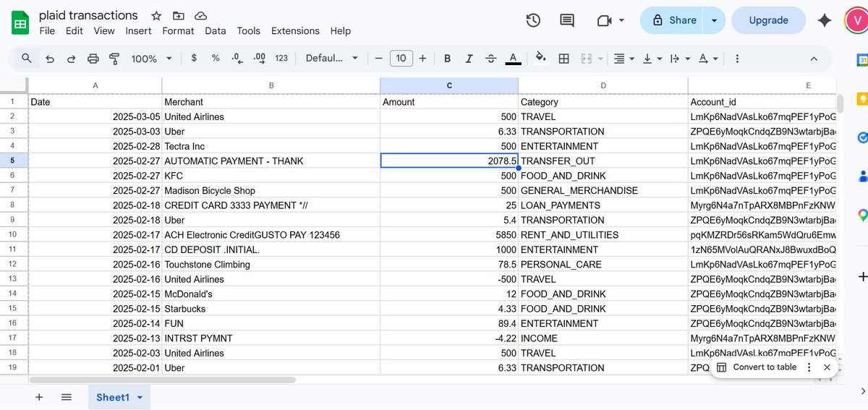The width and height of the screenshot is (868, 410).
Task: Open version history clock icon
Action: (x=533, y=20)
